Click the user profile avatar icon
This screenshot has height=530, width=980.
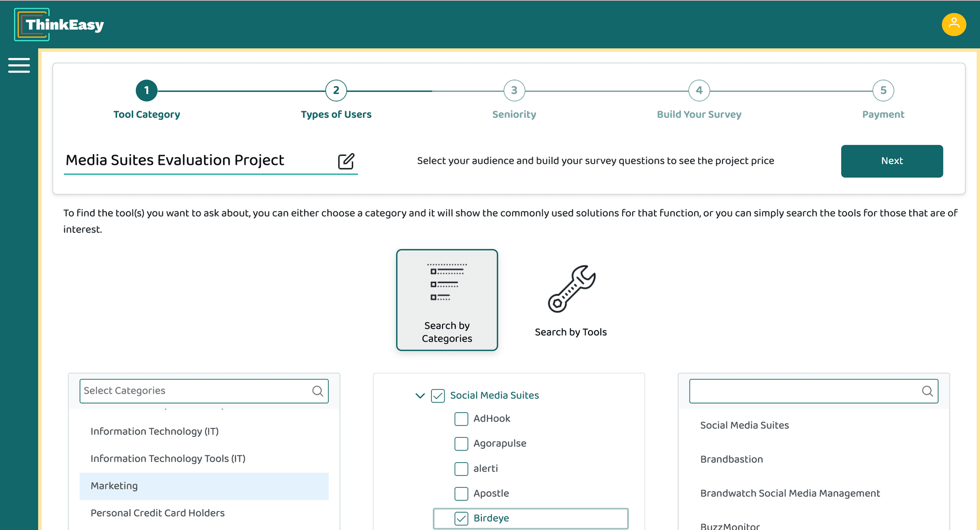(x=953, y=24)
